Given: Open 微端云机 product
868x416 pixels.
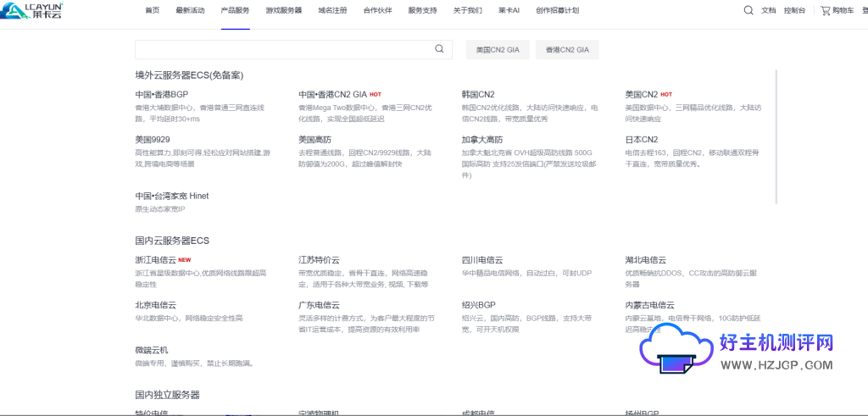Looking at the screenshot, I should [x=152, y=350].
